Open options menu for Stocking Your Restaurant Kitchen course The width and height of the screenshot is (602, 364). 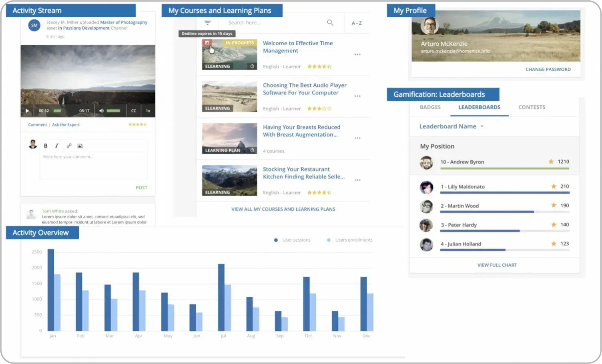357,180
